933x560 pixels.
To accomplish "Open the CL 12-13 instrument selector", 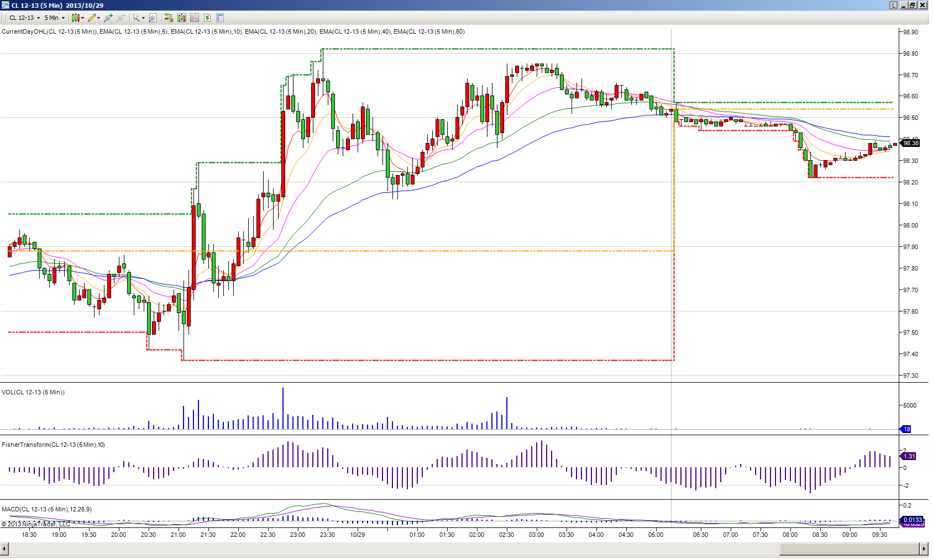I will 25,18.
